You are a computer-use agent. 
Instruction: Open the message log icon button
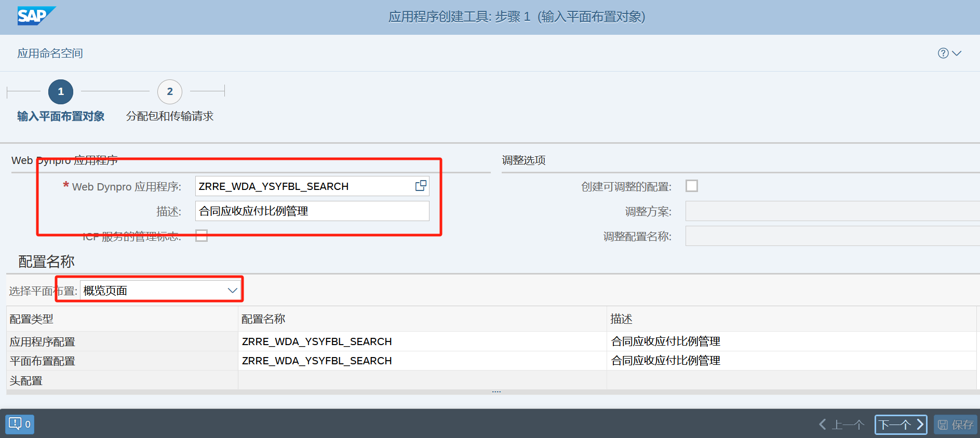click(x=20, y=424)
